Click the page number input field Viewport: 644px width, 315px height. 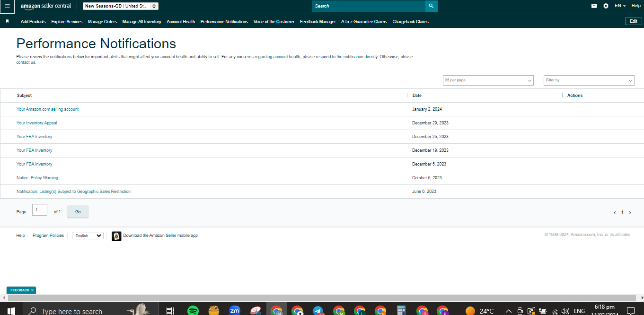40,210
